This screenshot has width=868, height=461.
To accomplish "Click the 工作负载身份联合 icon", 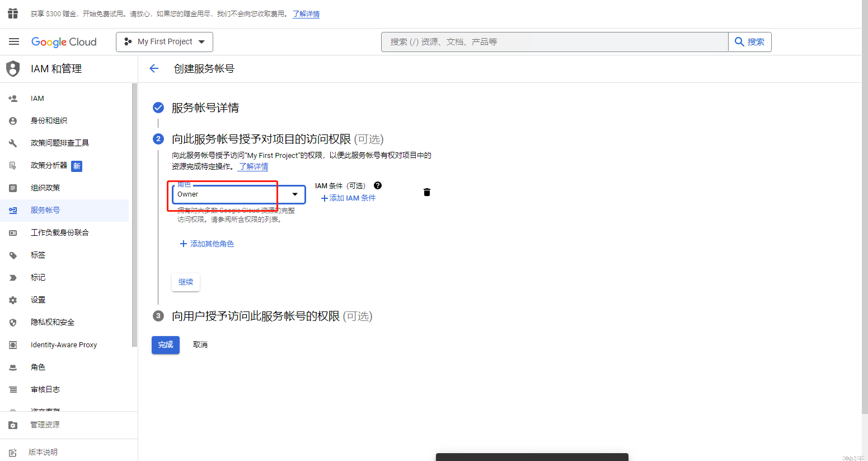I will [x=13, y=233].
